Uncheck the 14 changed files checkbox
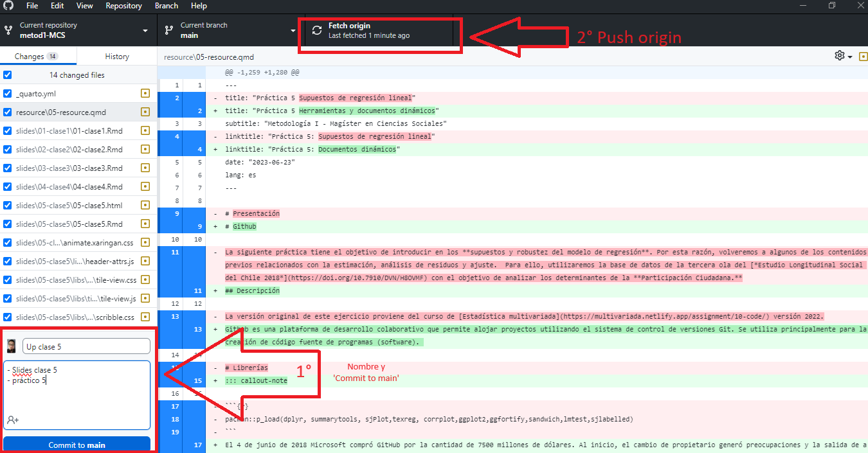 tap(8, 75)
